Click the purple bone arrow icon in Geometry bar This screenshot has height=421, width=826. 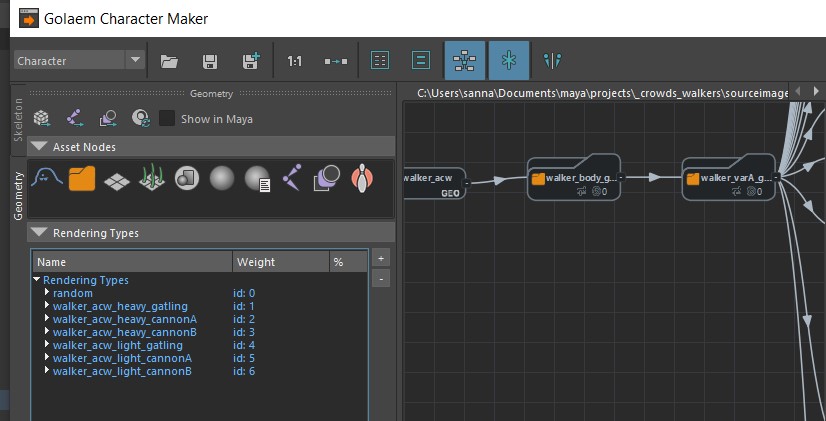75,119
